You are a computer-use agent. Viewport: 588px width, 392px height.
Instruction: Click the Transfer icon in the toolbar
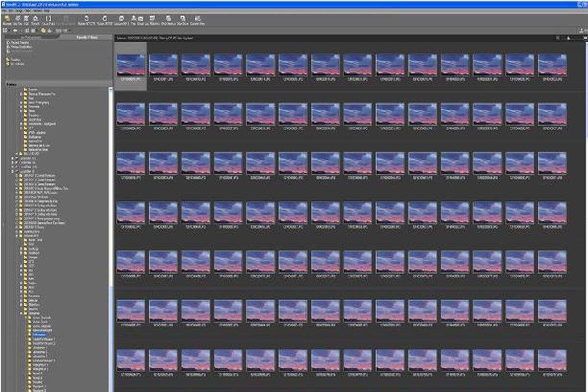click(x=35, y=20)
